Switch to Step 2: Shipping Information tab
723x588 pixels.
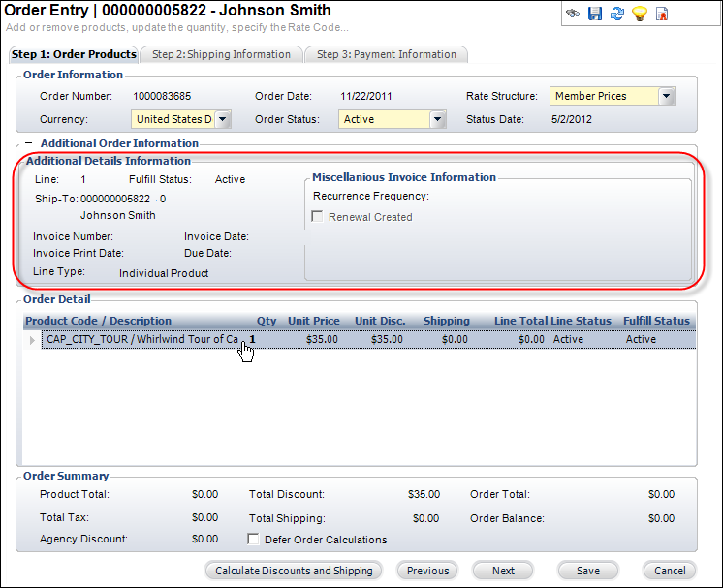221,54
